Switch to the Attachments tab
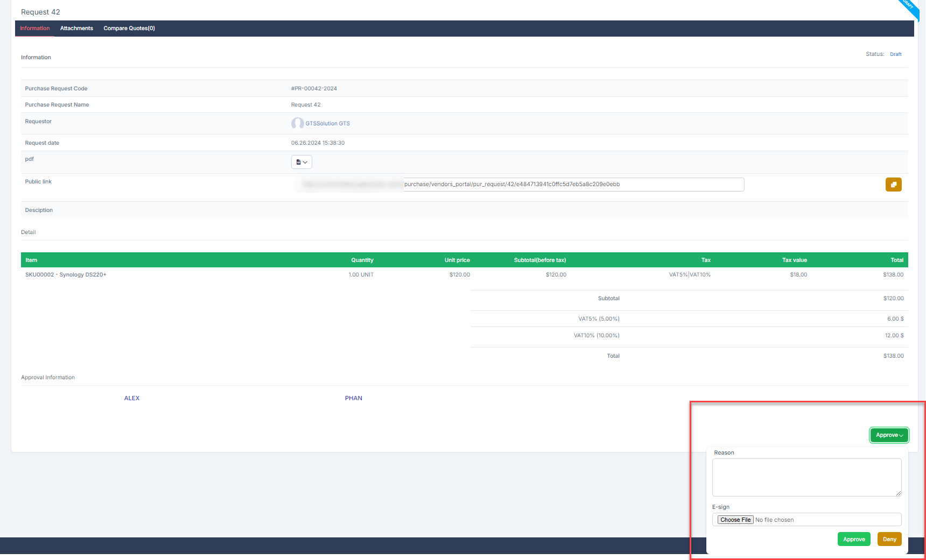The image size is (926, 560). (76, 29)
